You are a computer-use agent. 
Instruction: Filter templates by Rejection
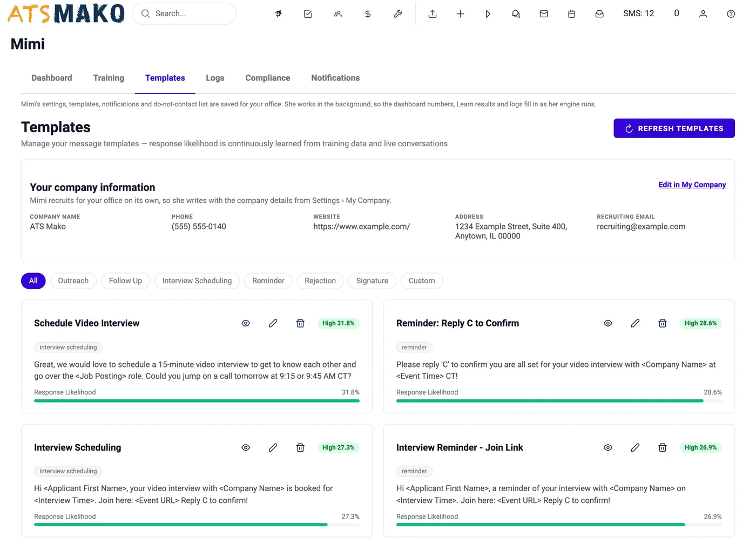click(x=320, y=281)
